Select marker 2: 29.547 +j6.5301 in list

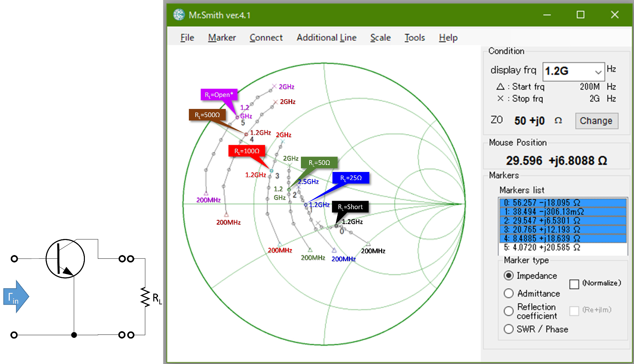[563, 221]
